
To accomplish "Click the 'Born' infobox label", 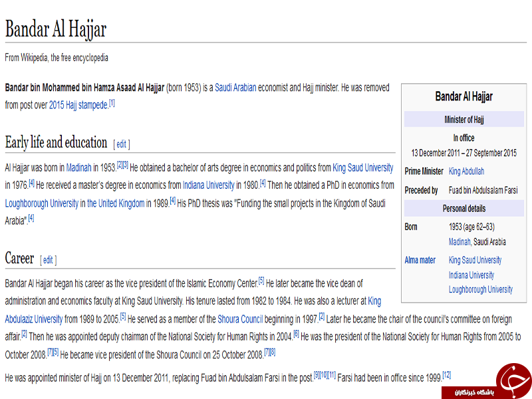I will [411, 227].
